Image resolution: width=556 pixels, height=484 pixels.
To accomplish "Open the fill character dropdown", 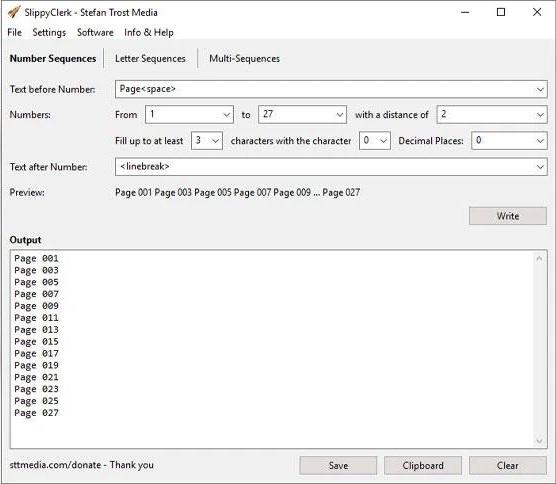I will click(375, 141).
